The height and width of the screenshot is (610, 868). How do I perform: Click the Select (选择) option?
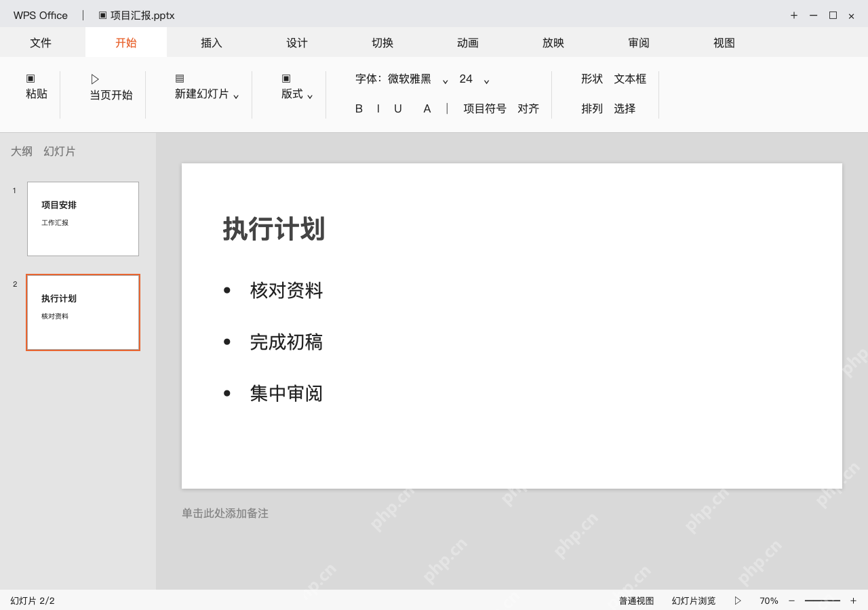click(x=625, y=108)
